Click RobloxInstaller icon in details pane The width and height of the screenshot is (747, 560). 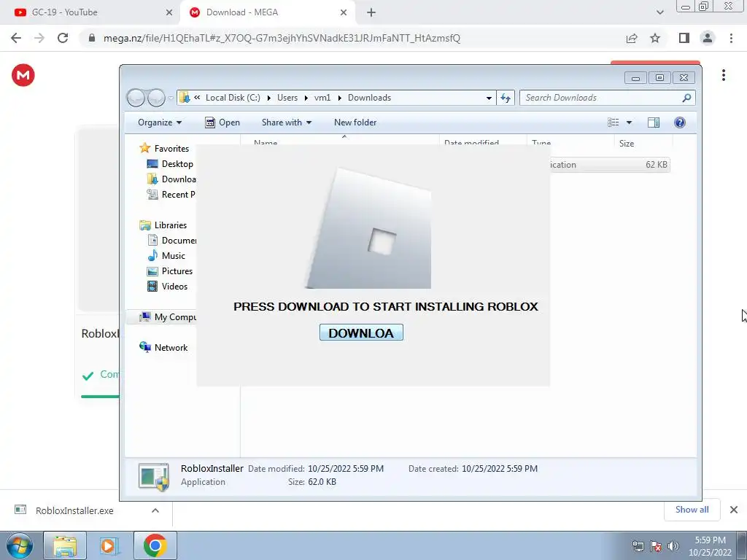click(x=154, y=476)
